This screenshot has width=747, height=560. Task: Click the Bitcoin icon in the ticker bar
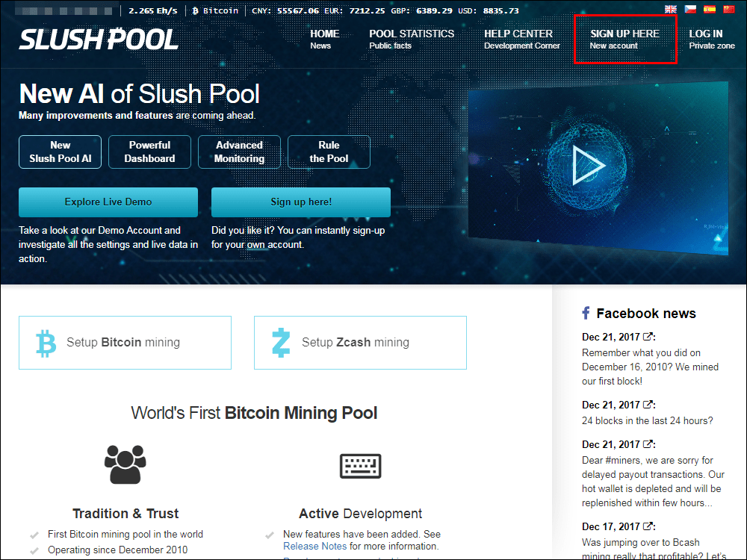click(194, 10)
